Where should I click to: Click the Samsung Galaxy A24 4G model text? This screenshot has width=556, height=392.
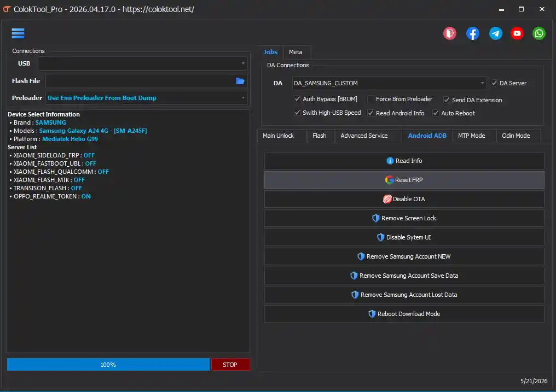coord(93,131)
